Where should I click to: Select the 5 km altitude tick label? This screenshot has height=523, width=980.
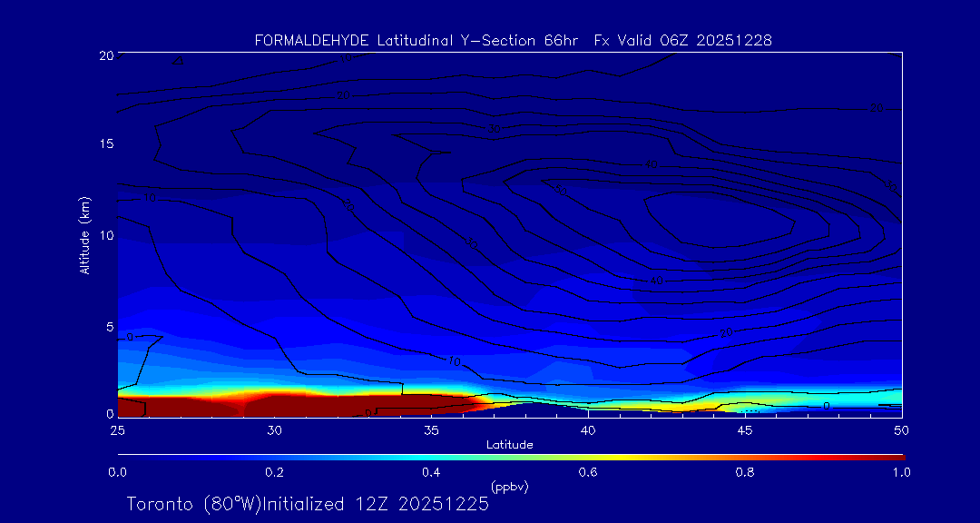point(109,326)
